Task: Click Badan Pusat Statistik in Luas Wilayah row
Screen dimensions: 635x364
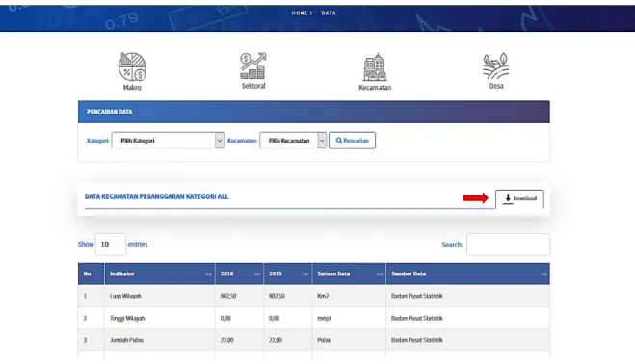Action: point(417,296)
